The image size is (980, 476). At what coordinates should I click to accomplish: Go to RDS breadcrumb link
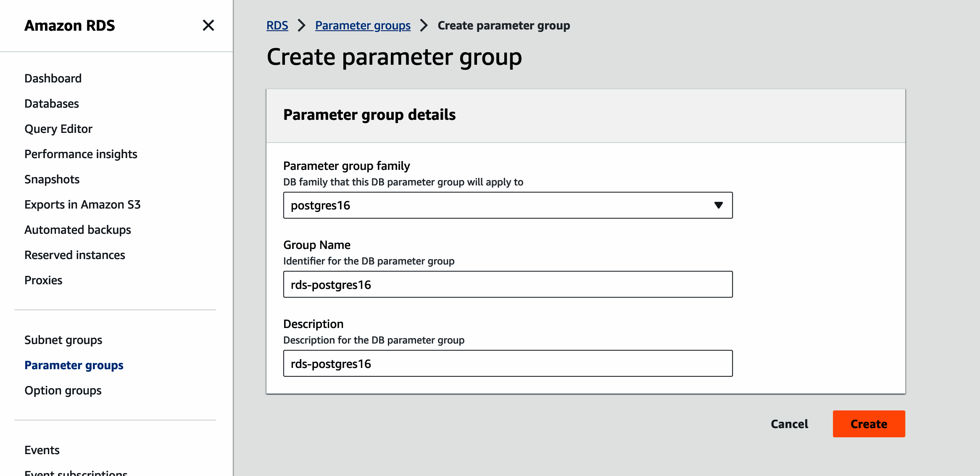click(277, 25)
